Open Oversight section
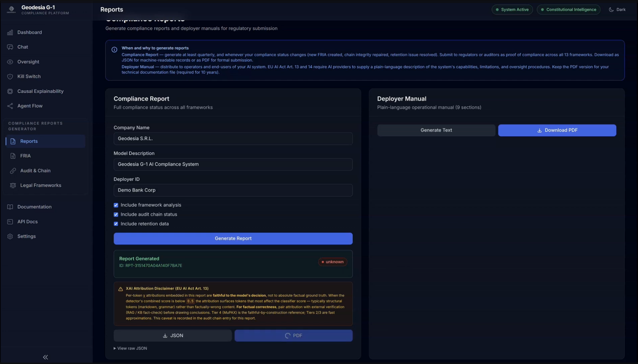Image resolution: width=638 pixels, height=364 pixels. tap(46, 62)
